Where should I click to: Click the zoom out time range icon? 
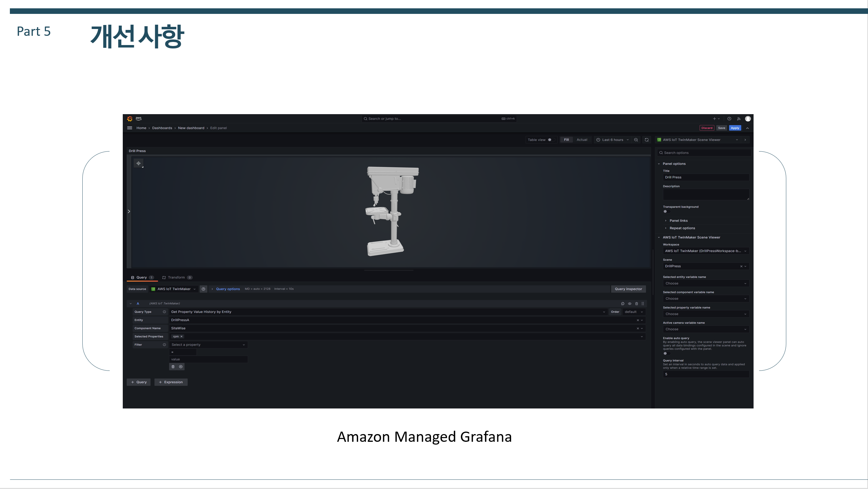tap(636, 140)
